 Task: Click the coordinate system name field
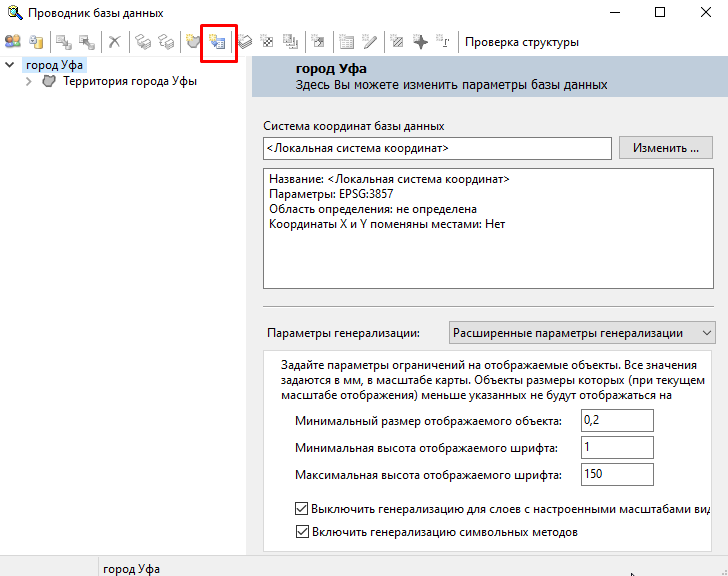pyautogui.click(x=437, y=149)
